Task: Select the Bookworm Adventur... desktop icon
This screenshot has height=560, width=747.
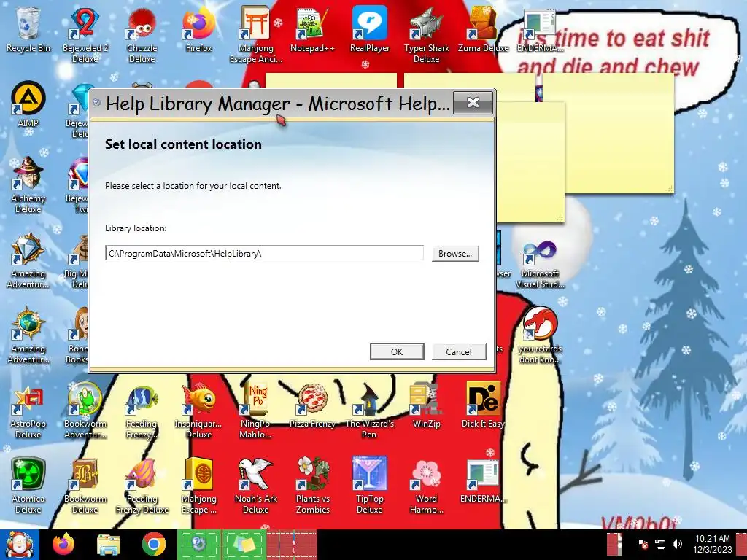Action: click(85, 411)
